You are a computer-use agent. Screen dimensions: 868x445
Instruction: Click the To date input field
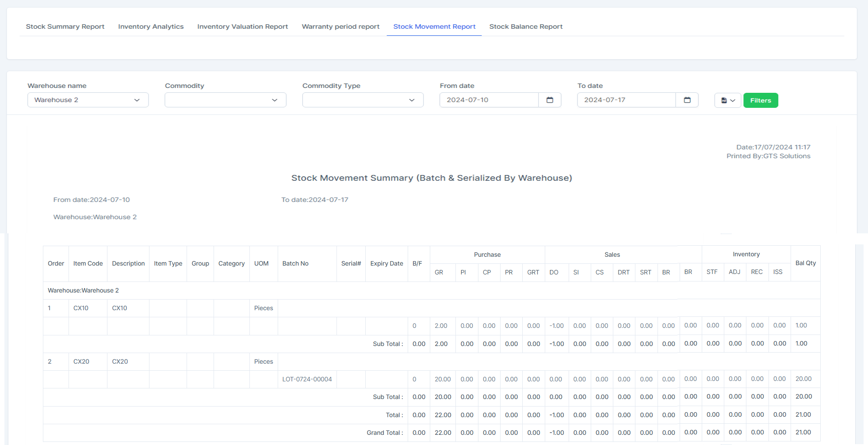click(626, 100)
